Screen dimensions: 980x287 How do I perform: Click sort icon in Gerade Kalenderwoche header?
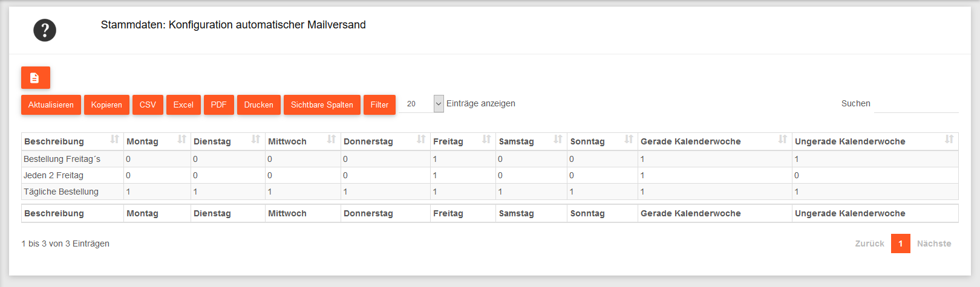pos(783,140)
